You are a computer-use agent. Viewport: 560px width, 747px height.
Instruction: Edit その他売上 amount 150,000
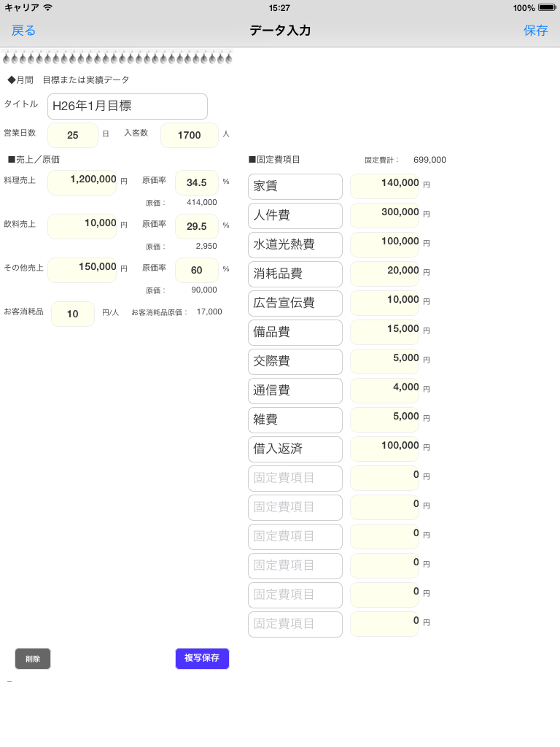(82, 270)
